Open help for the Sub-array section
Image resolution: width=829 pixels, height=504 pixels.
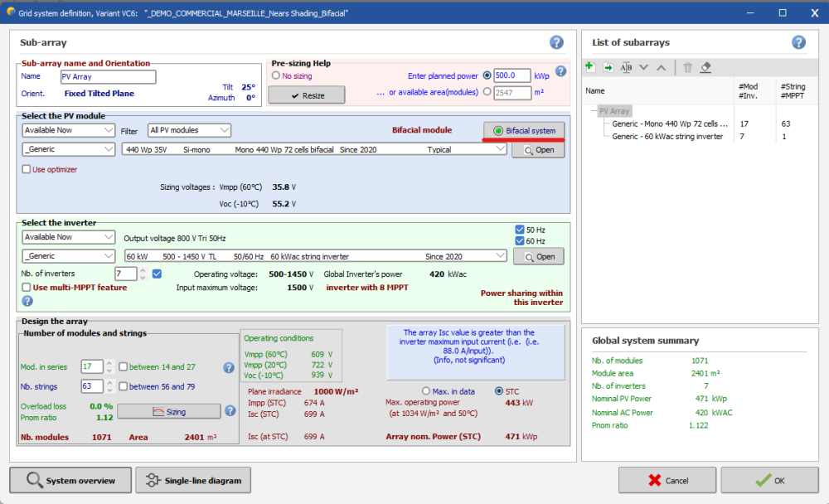pos(556,42)
